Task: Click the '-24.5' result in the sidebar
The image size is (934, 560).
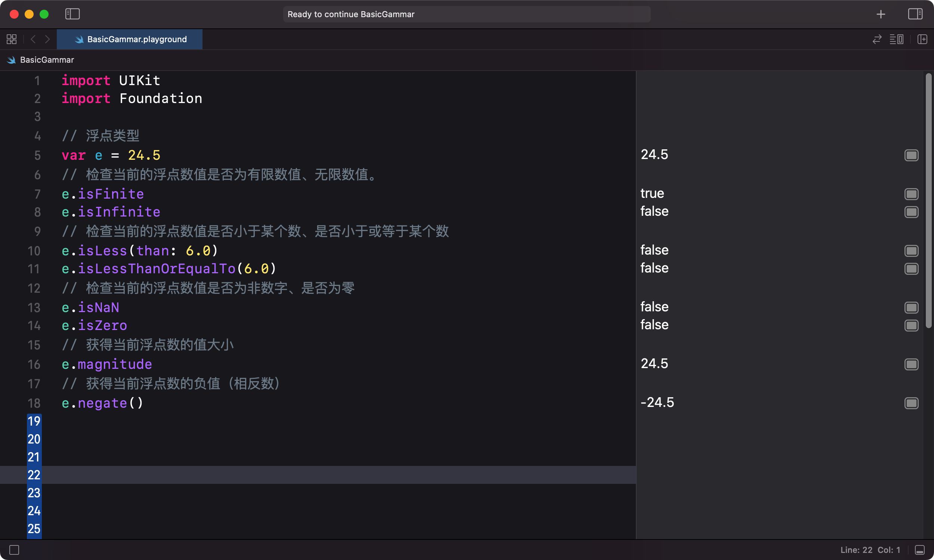Action: (x=657, y=403)
